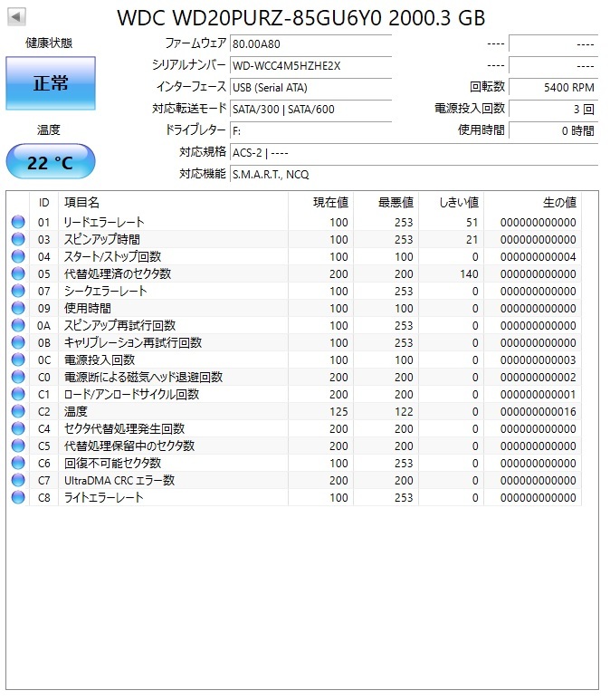Click status circle for 電源断による磁気ヘッド退避回数 row
Viewport: 610px width, 700px height.
coord(18,377)
